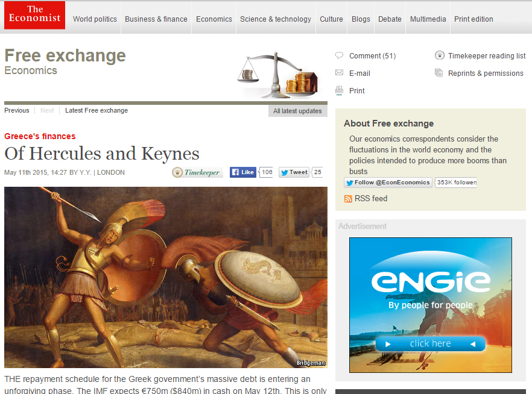Open the Latest Free exchange link
Image resolution: width=532 pixels, height=394 pixels.
(97, 110)
